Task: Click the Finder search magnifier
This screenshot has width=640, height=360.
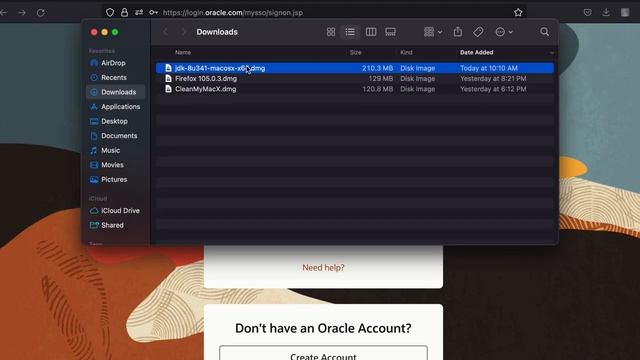Action: point(544,32)
